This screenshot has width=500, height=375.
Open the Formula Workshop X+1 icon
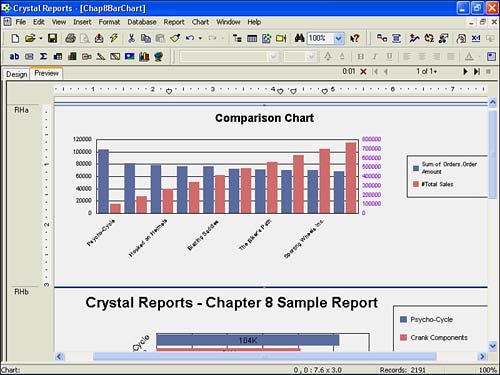[x=476, y=38]
